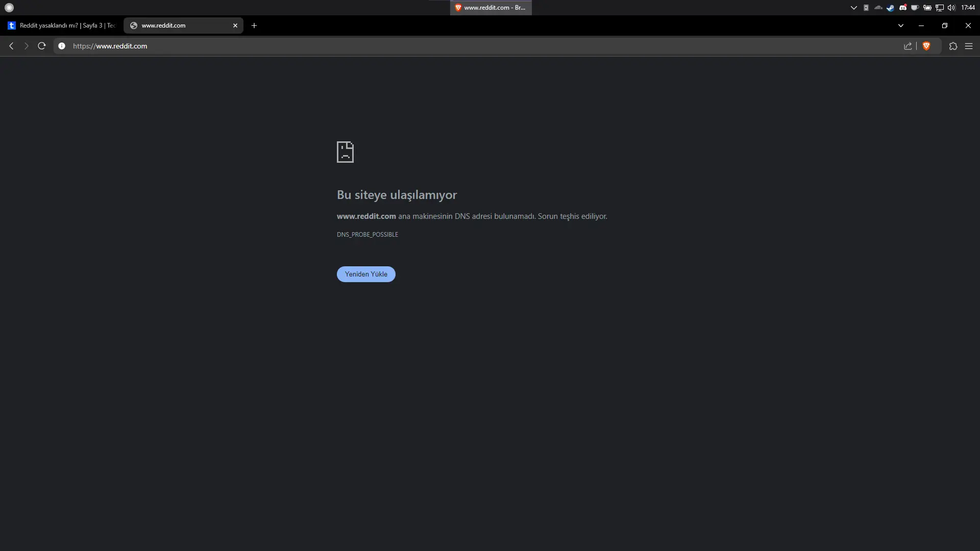The width and height of the screenshot is (980, 551).
Task: View site information icon in address bar
Action: pos(62,46)
